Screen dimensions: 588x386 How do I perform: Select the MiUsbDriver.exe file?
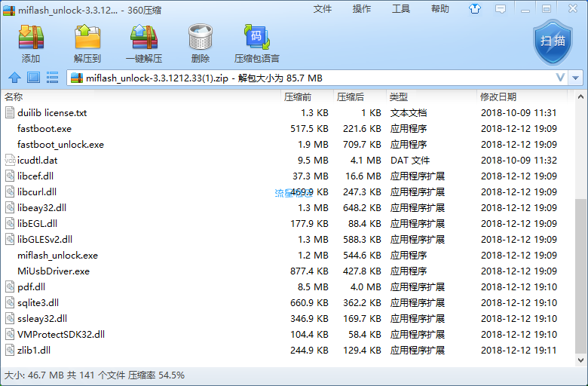click(54, 271)
